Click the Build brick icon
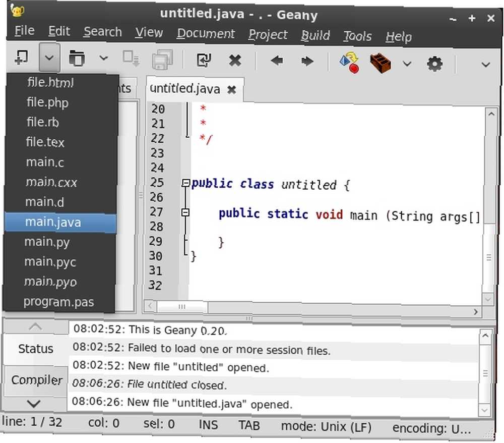 (x=380, y=63)
